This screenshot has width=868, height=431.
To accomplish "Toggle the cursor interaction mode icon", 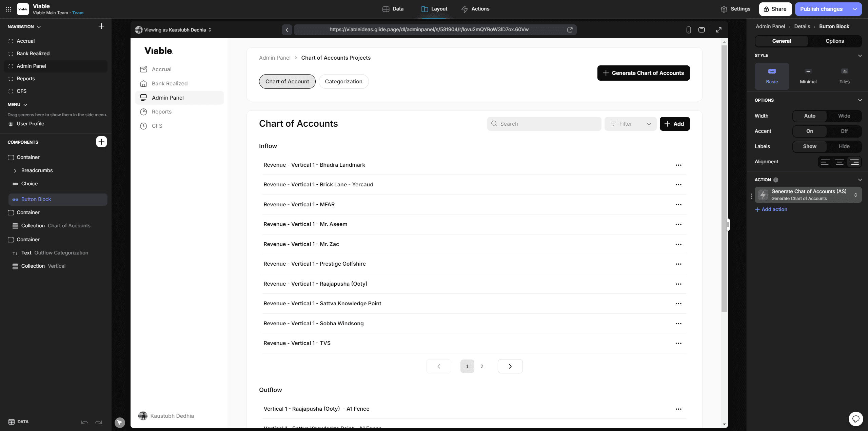I will point(120,423).
